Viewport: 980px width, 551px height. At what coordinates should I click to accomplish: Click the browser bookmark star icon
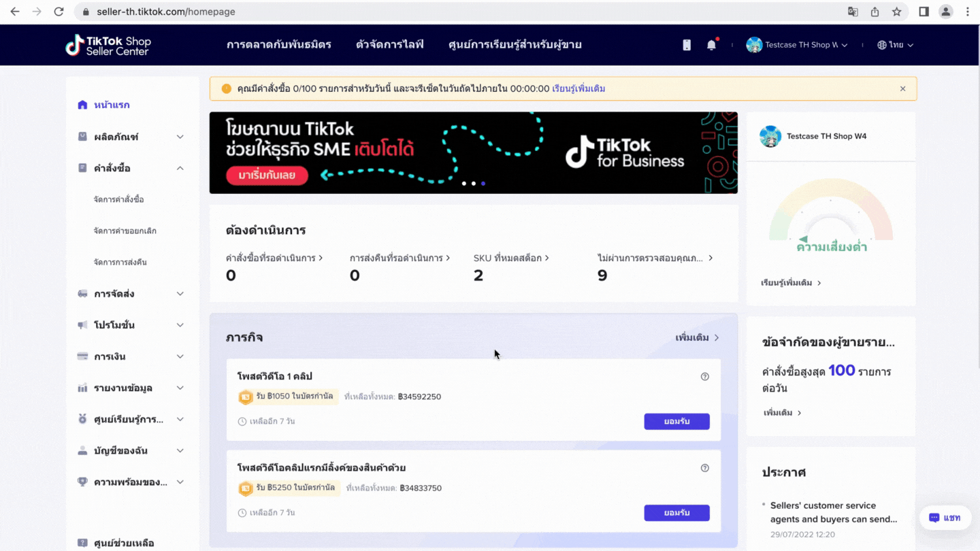coord(896,12)
